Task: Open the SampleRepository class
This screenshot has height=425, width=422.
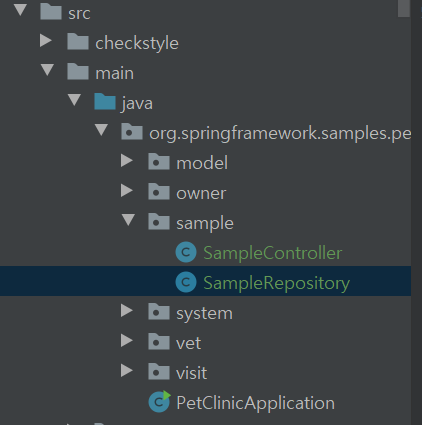Action: pos(276,283)
